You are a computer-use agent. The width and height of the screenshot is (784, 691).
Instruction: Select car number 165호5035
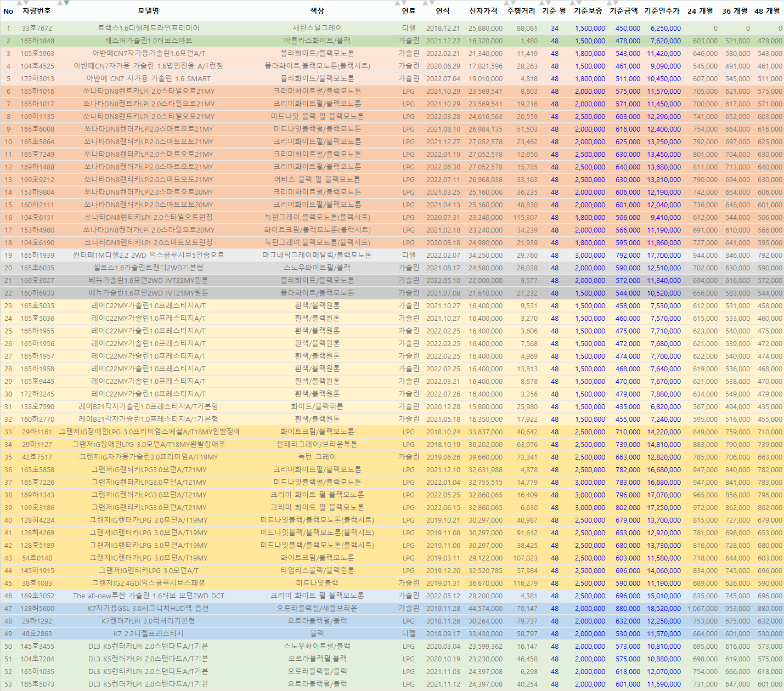pyautogui.click(x=37, y=305)
